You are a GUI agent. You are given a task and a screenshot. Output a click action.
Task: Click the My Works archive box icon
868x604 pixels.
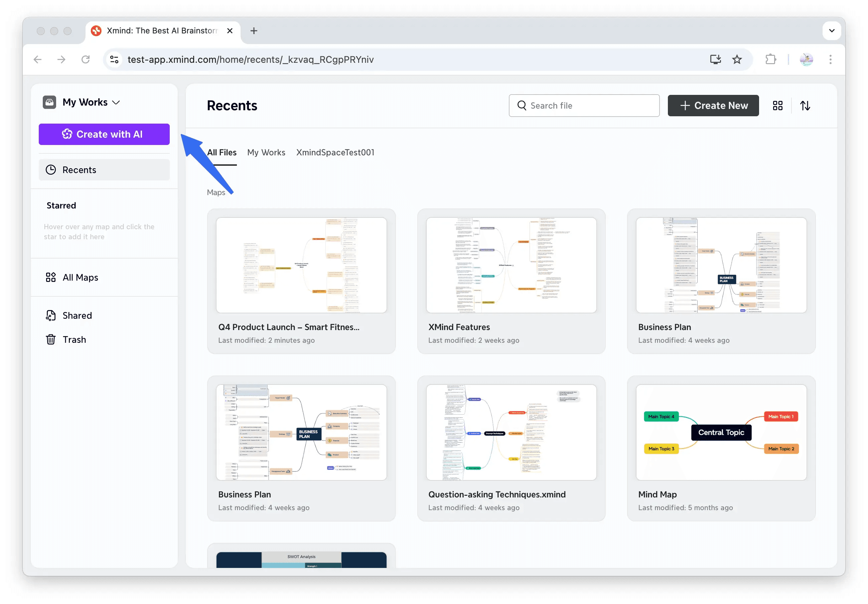click(49, 102)
